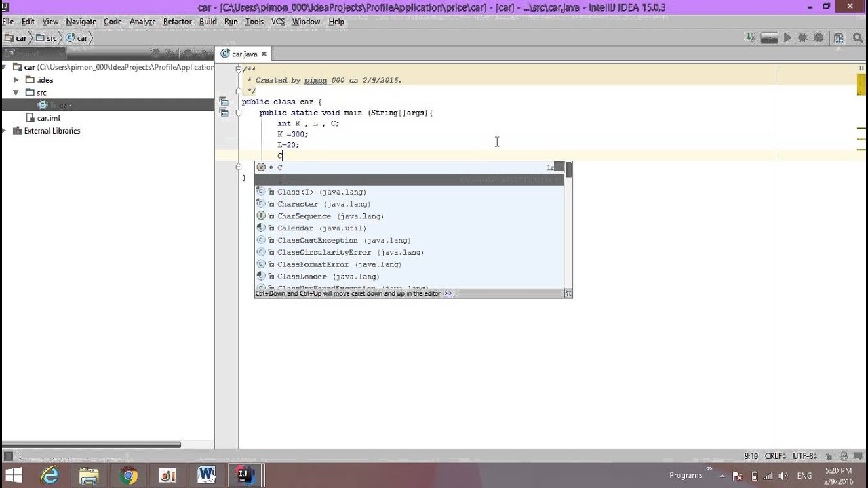Click the tool windows toggle in status bar
The height and width of the screenshot is (488, 868).
click(x=7, y=456)
